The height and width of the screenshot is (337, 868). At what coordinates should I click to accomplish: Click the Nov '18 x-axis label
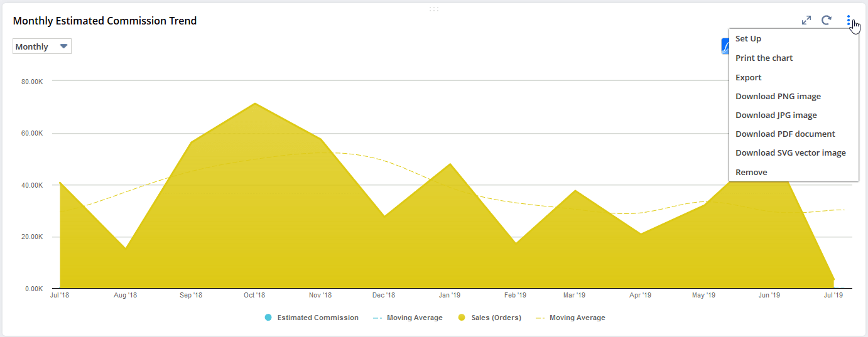[x=320, y=295]
